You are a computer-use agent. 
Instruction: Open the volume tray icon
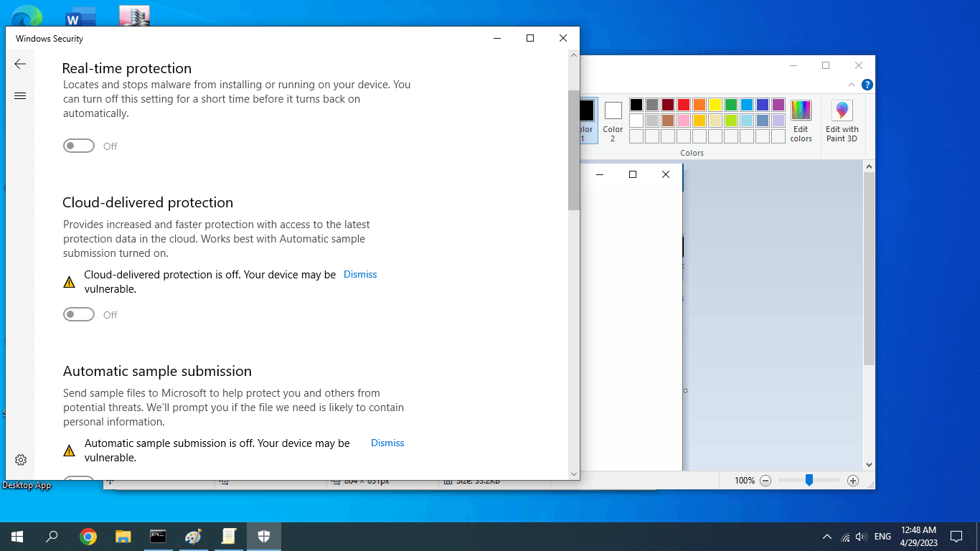coord(862,537)
